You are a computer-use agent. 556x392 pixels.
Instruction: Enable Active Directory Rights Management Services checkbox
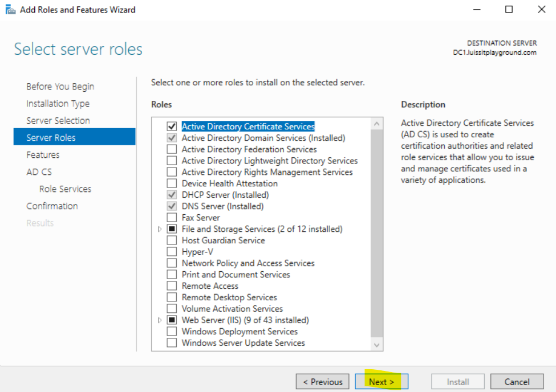(x=172, y=172)
